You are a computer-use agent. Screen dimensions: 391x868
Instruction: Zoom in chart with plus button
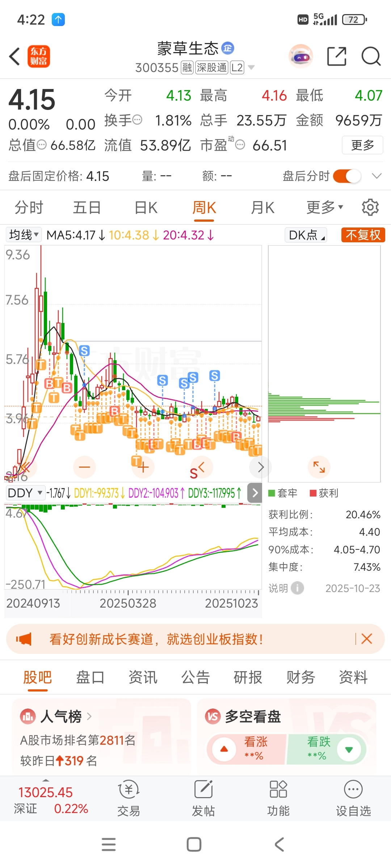(143, 467)
